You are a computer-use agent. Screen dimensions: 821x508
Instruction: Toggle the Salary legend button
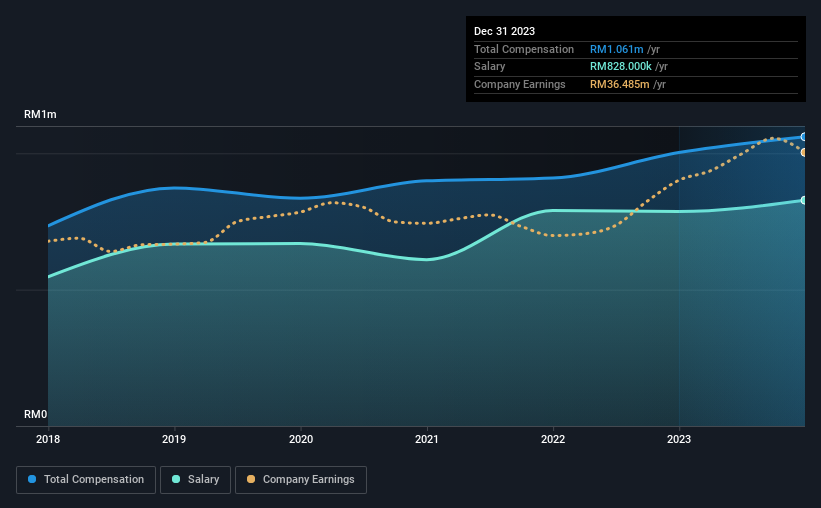click(x=195, y=480)
